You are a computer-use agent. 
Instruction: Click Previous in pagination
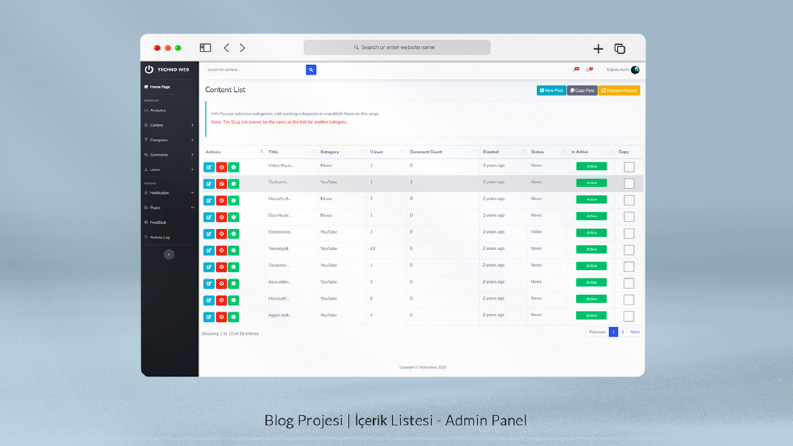[597, 332]
